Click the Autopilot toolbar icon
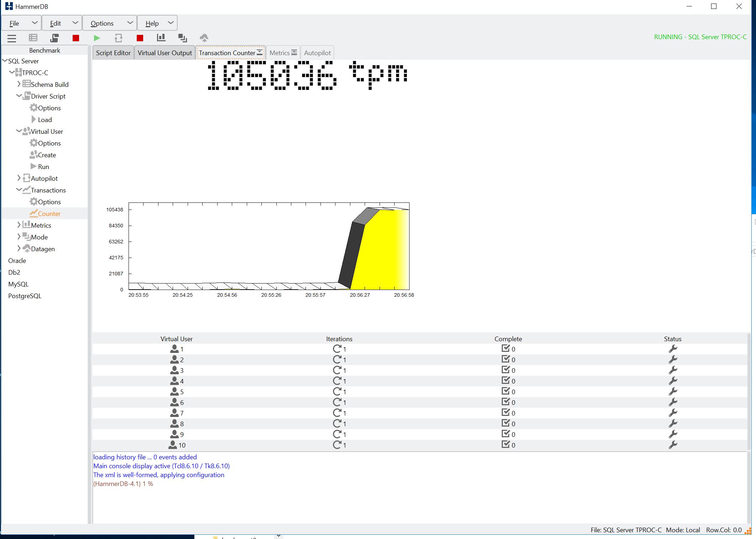Screen dimensions: 756x539 pyautogui.click(x=119, y=38)
